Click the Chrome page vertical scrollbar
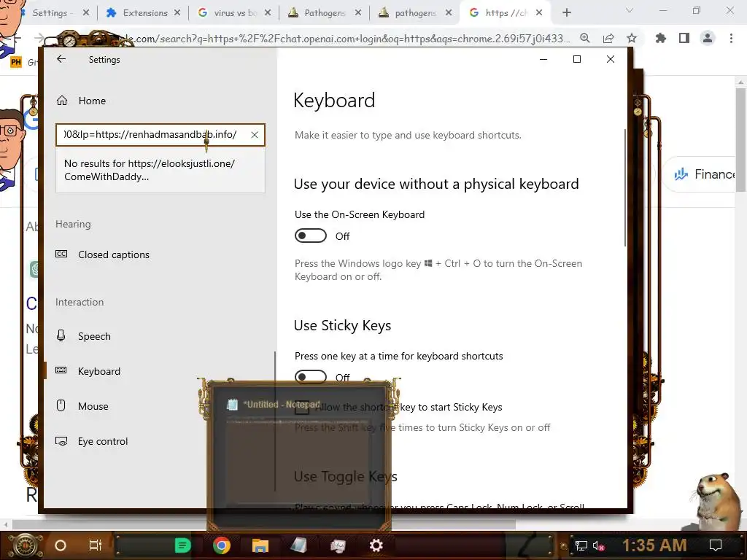 coord(740,141)
